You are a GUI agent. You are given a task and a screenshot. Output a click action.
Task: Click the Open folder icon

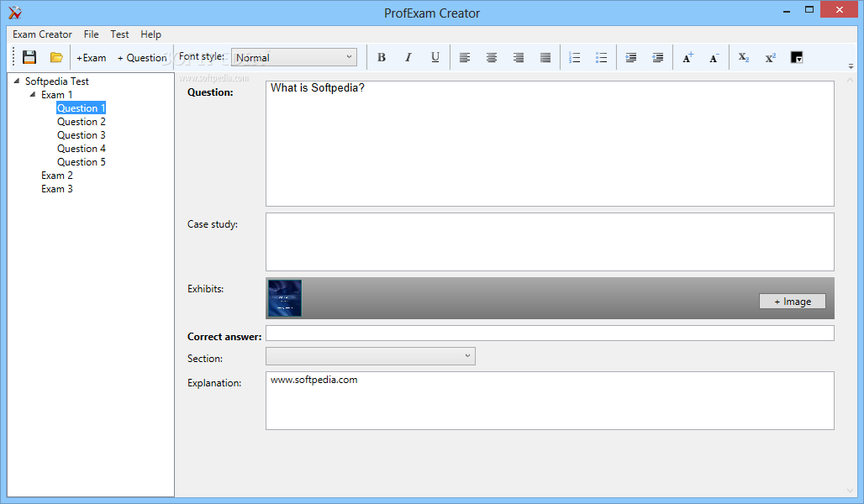point(56,57)
